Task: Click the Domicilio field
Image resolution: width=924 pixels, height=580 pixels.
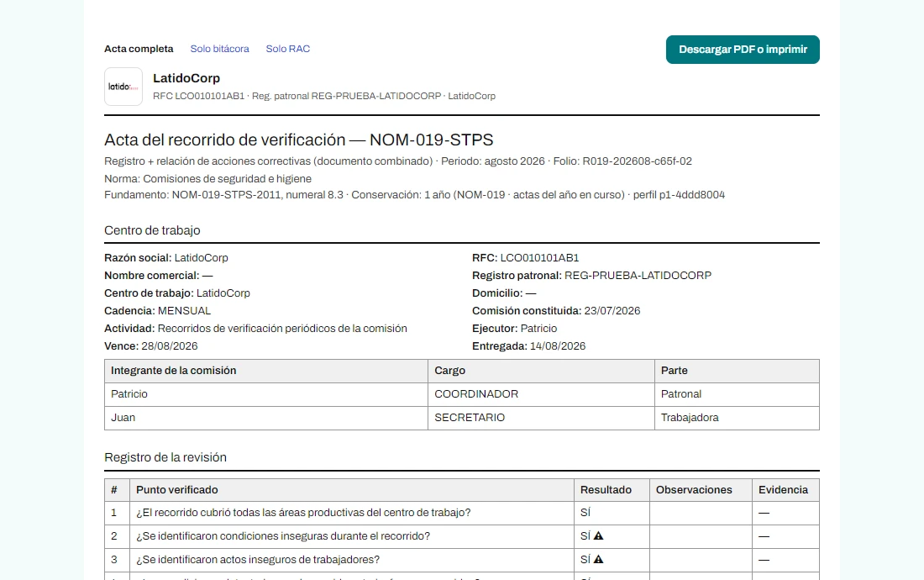Action: click(504, 293)
